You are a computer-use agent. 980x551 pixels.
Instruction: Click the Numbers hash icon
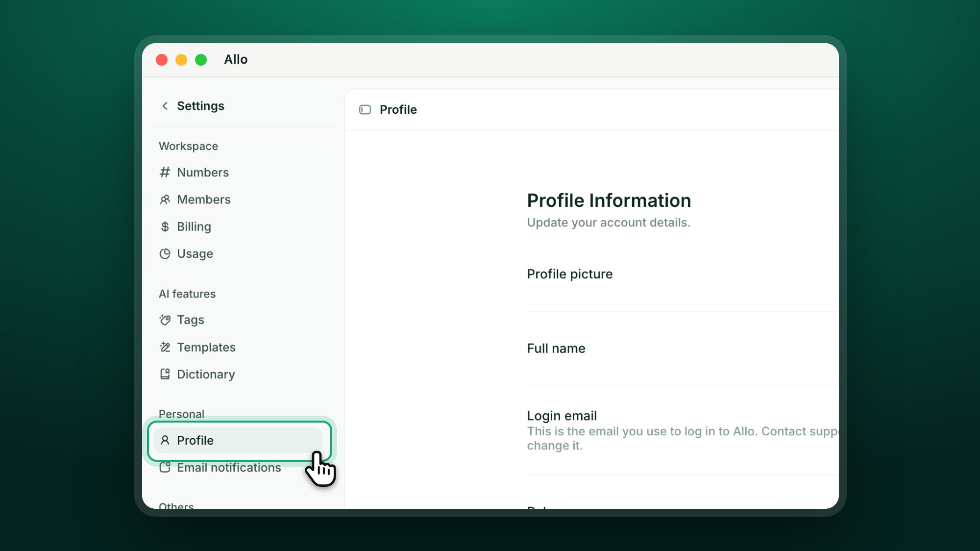click(165, 172)
